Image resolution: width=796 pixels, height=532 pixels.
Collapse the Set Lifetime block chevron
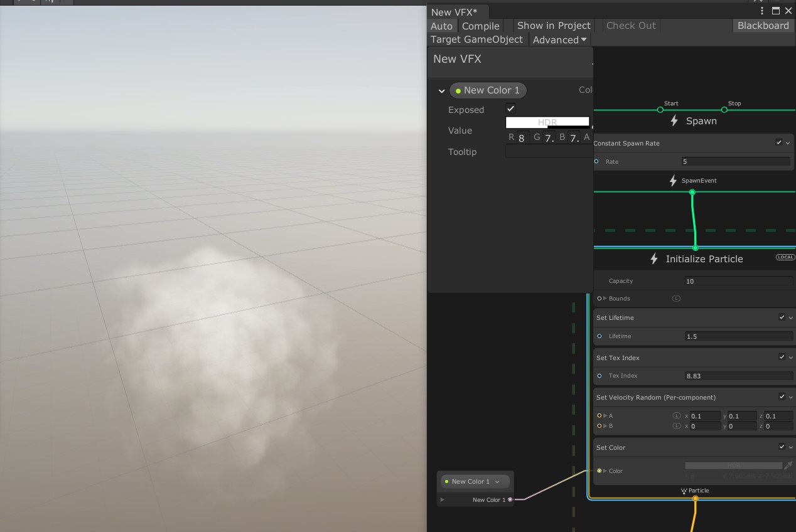(x=790, y=318)
